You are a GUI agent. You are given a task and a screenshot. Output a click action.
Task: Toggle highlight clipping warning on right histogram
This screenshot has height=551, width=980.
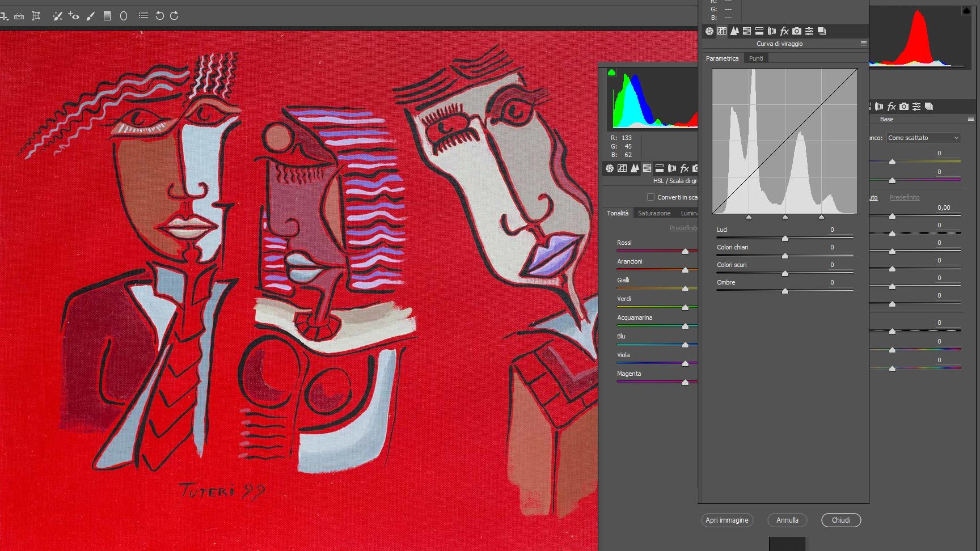pyautogui.click(x=966, y=11)
